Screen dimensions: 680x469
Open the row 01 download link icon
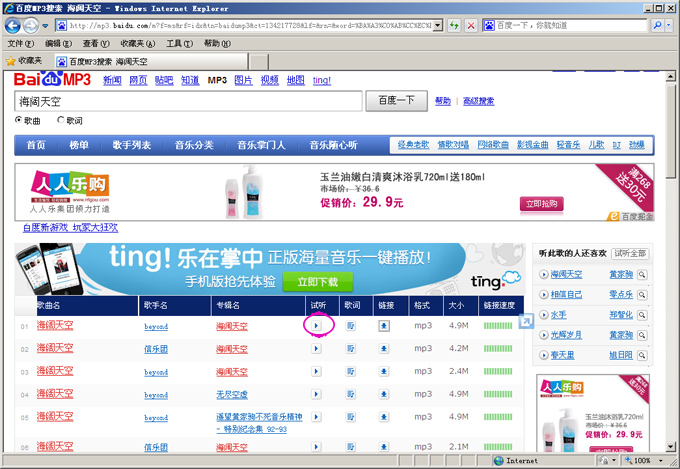[384, 325]
